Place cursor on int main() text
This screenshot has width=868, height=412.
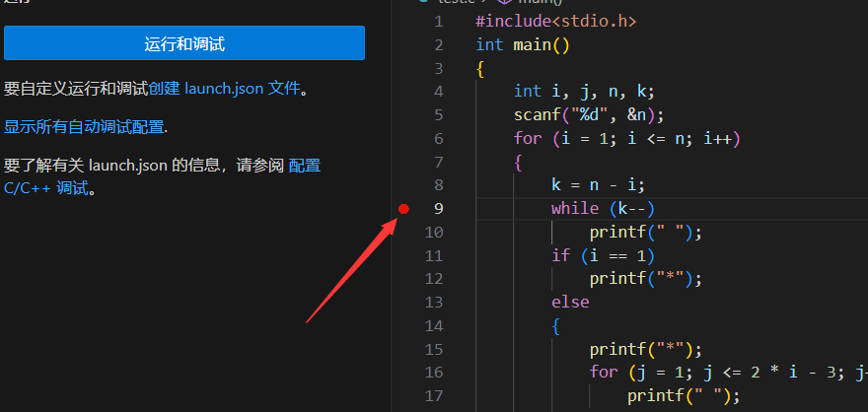(523, 44)
